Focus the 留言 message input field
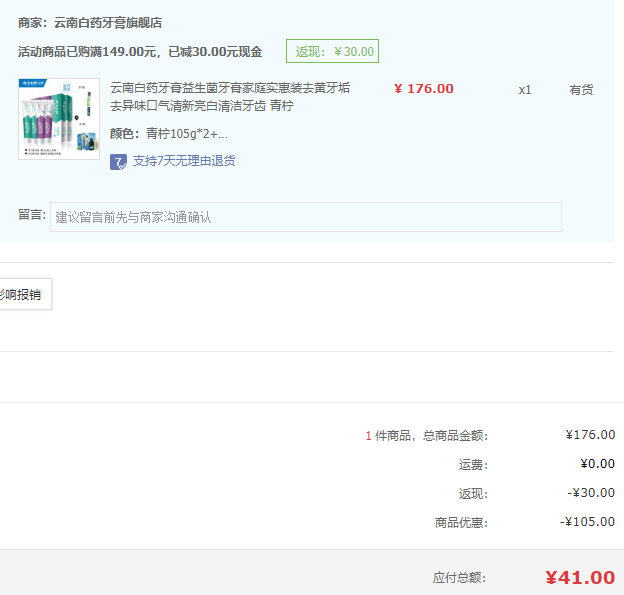The width and height of the screenshot is (624, 595). [x=306, y=217]
